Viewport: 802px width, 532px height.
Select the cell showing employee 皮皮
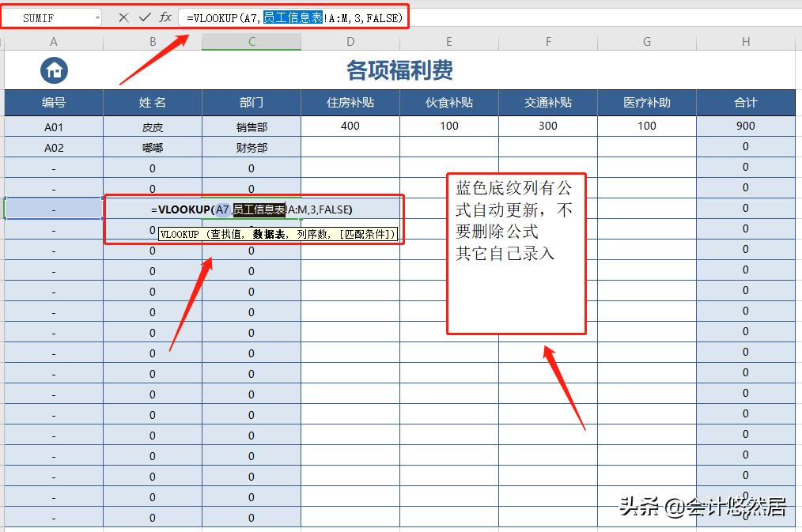(152, 126)
